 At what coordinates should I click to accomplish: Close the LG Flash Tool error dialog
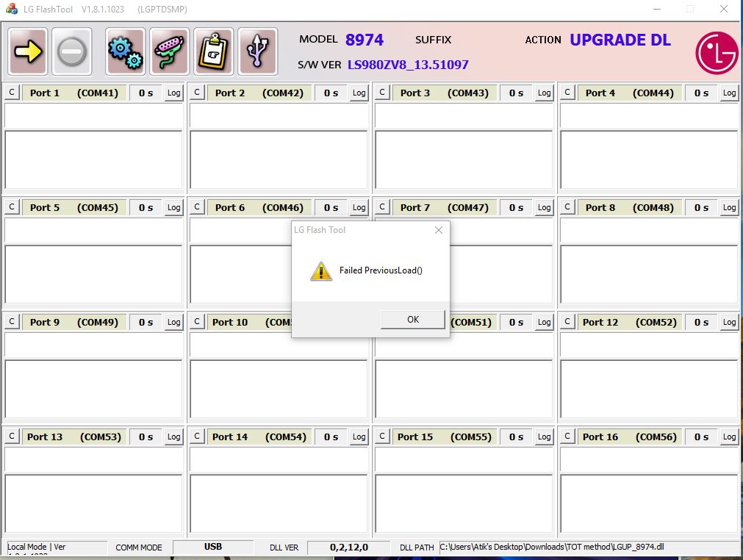tap(438, 230)
